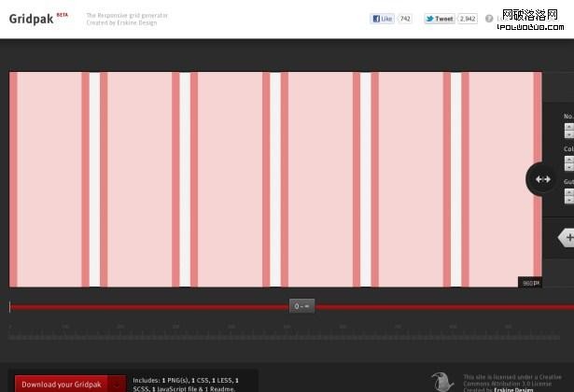This screenshot has height=392, width=574.
Task: Click the round resize arrows handle
Action: point(542,179)
